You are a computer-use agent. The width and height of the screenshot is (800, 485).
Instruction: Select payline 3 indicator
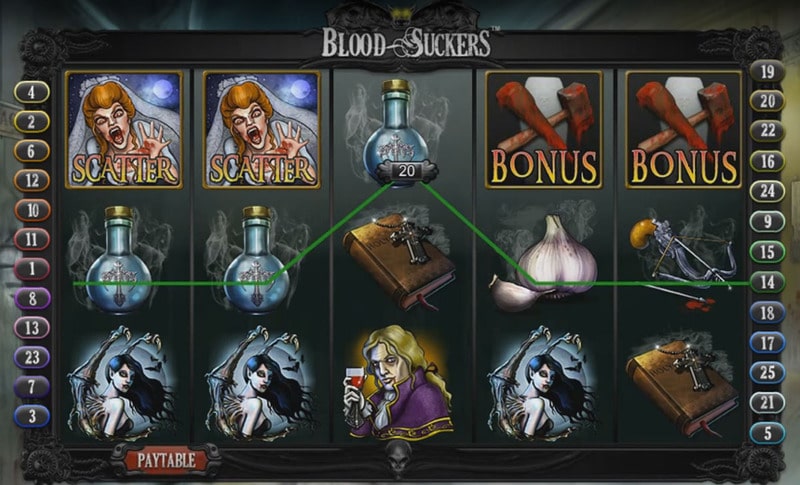[x=32, y=416]
